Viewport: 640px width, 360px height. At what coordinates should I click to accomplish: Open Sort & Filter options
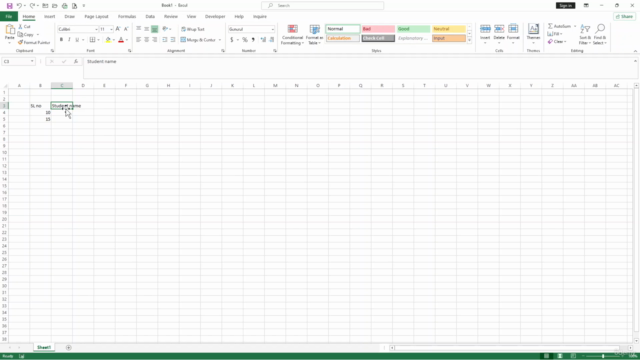tap(585, 34)
